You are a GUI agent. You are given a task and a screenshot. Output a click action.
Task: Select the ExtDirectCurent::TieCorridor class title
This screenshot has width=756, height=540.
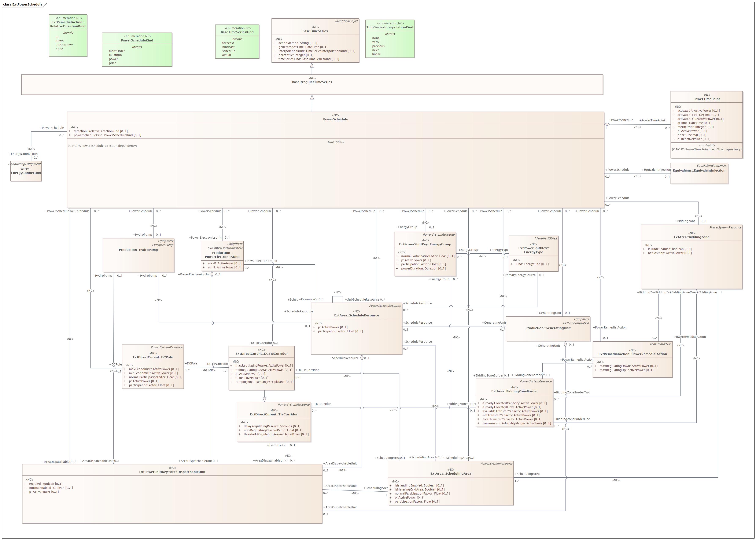tap(274, 415)
